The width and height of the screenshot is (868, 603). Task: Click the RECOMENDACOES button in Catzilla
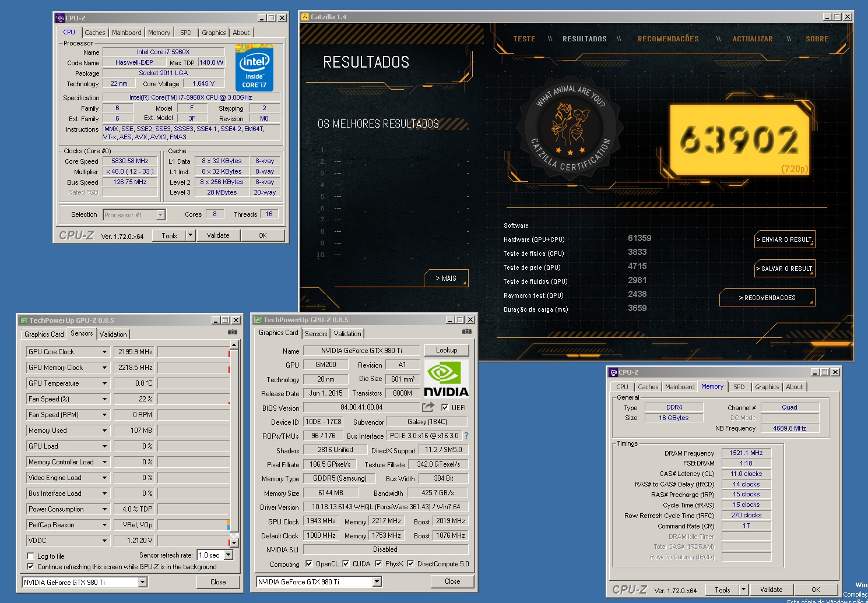[767, 298]
